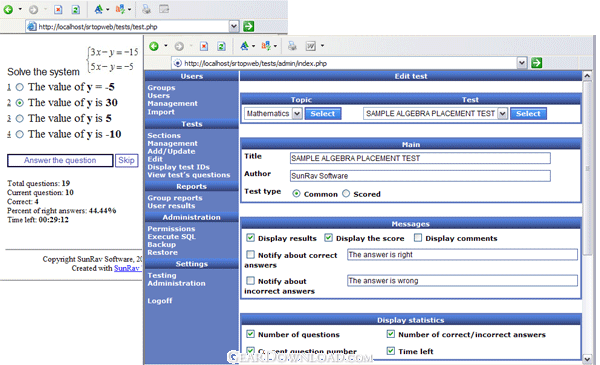Toggle Display results checkbox
Screen dimensions: 600x365
click(x=250, y=238)
